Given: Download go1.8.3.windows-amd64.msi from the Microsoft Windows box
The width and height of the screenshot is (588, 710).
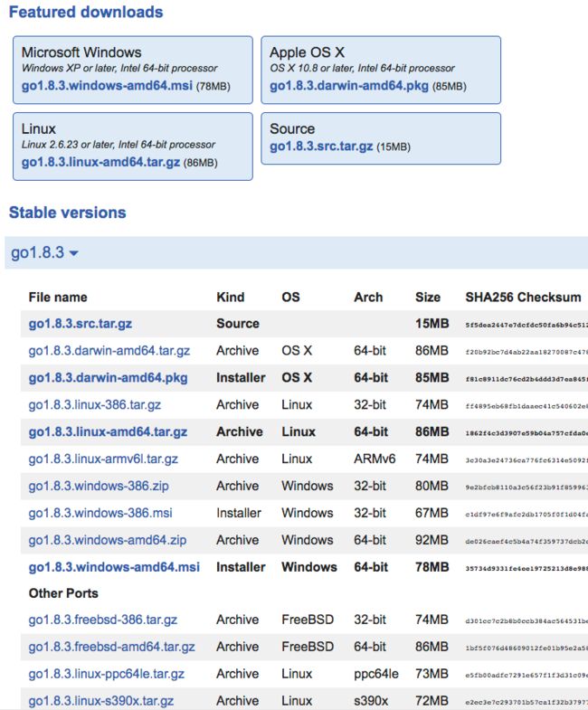Looking at the screenshot, I should [x=107, y=86].
